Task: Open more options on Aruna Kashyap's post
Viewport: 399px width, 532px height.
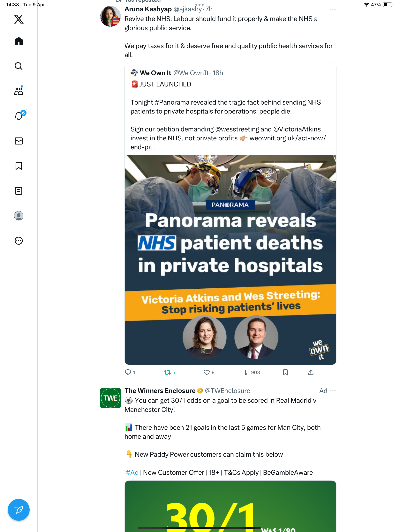Action: (333, 9)
